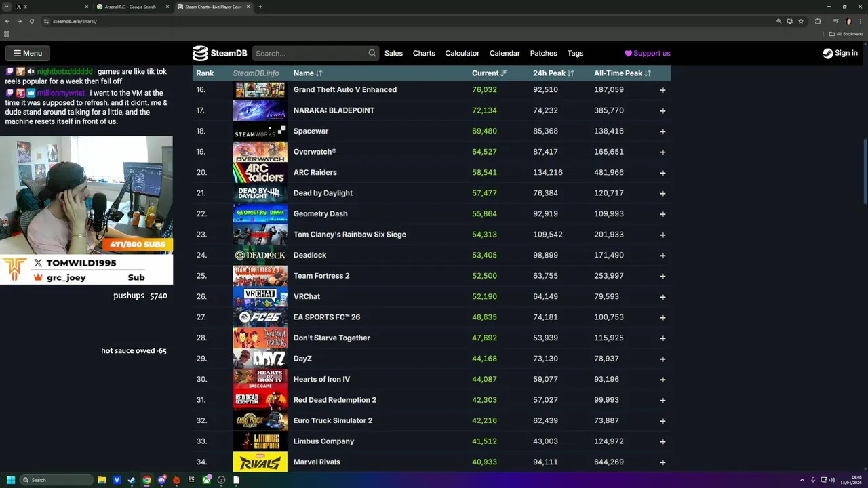Open the Sales nav item
The height and width of the screenshot is (488, 868).
(x=393, y=53)
